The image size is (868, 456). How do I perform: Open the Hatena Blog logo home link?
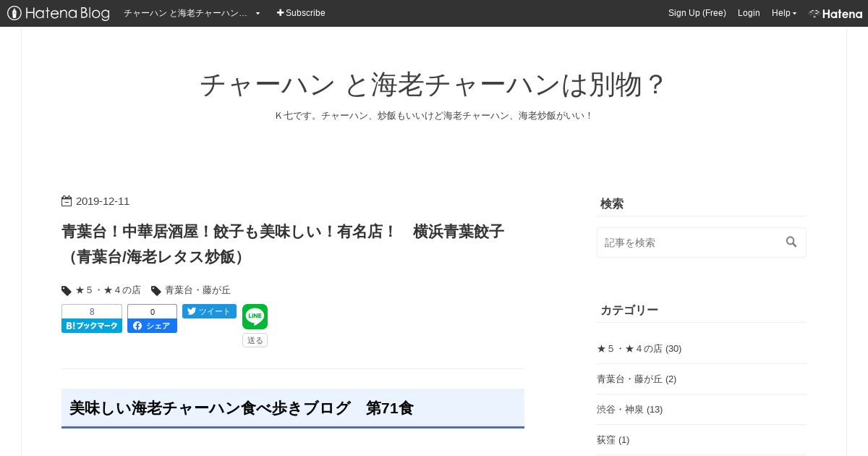(59, 13)
